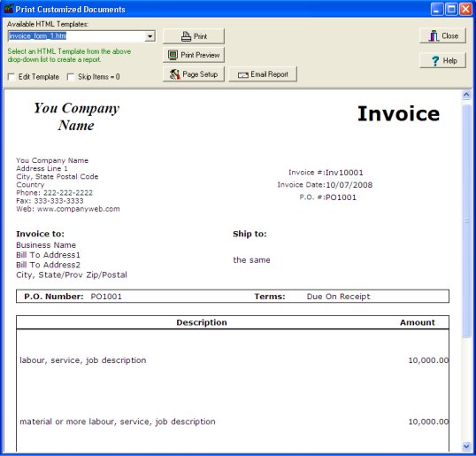Click the 'Ship to:' label
This screenshot has height=456, width=476.
tap(250, 234)
